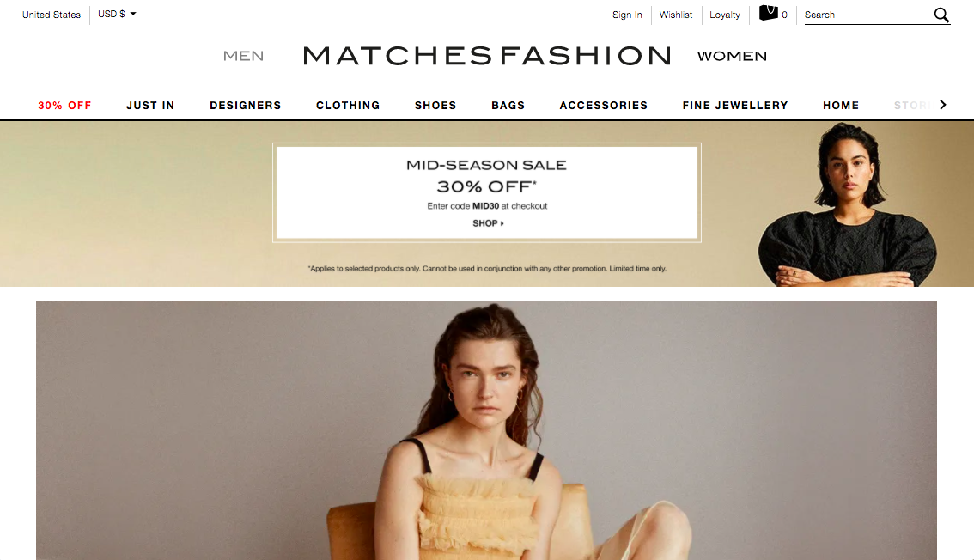Click the nav bar right chevron arrow
The image size is (974, 560).
pyautogui.click(x=943, y=105)
